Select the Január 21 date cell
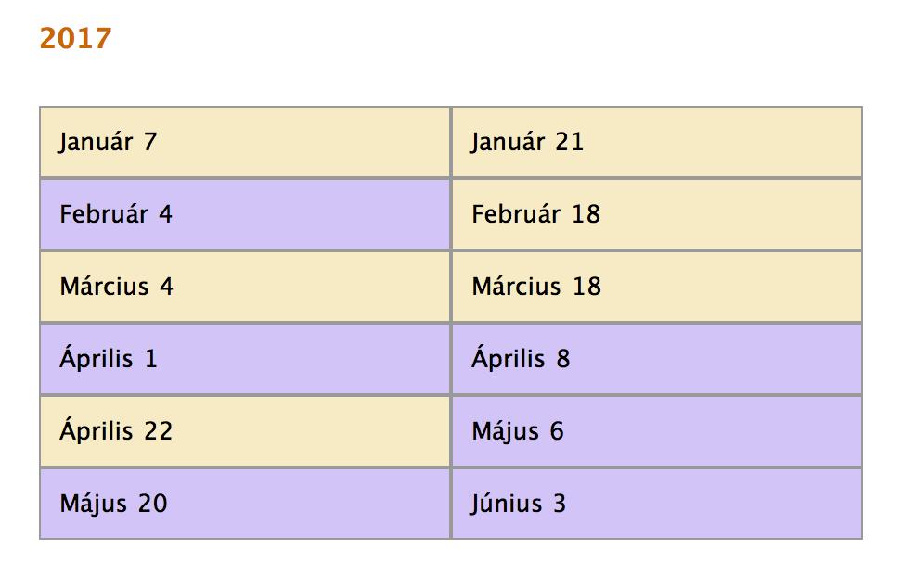Screen dimensions: 902x588 click(x=657, y=142)
